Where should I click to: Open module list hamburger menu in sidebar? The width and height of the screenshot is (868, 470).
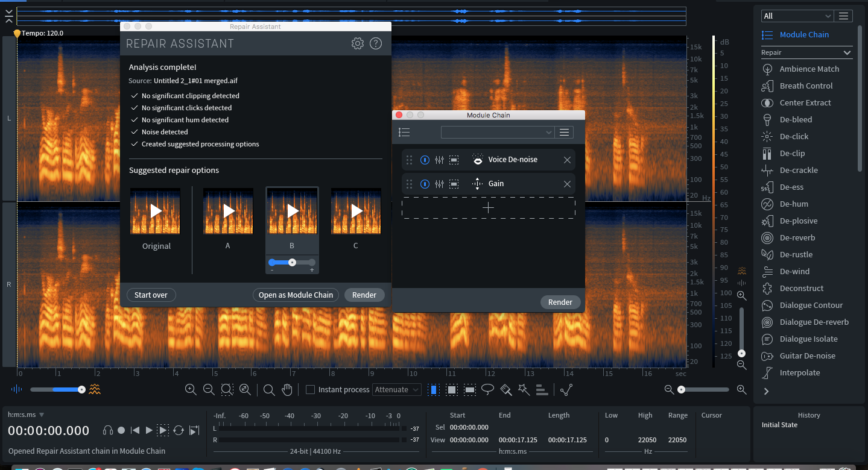(843, 16)
